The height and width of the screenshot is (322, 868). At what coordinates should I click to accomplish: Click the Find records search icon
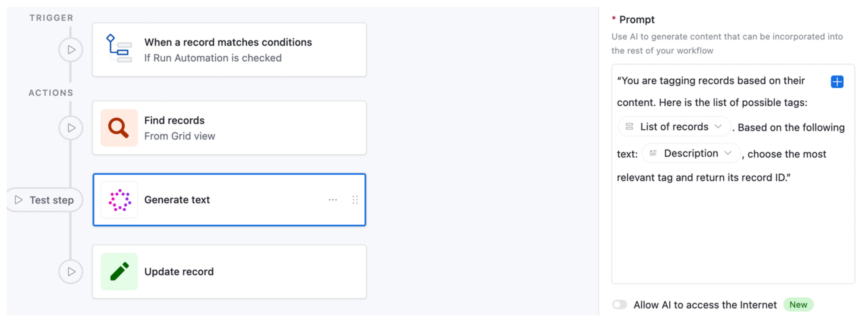click(119, 128)
